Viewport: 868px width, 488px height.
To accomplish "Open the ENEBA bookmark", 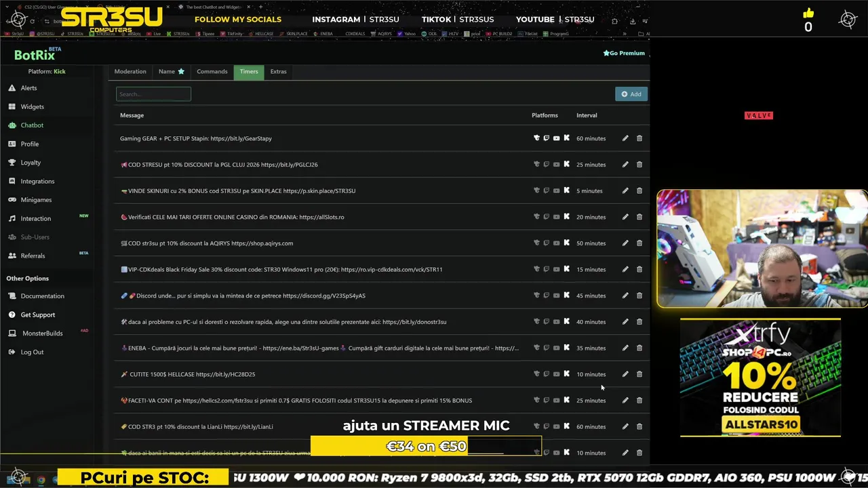I will [x=324, y=33].
